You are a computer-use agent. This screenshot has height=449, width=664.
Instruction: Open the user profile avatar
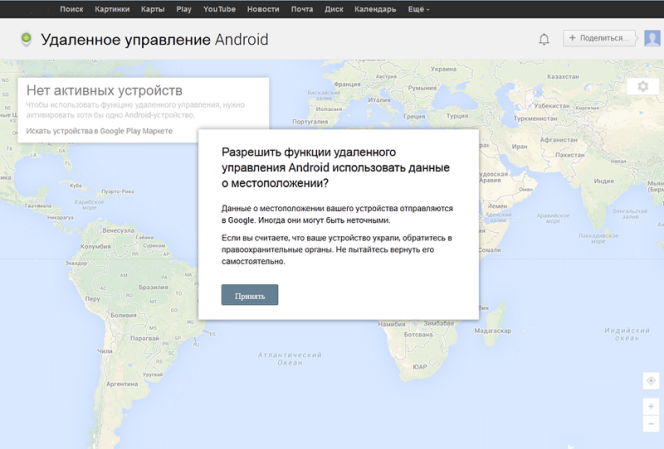click(x=652, y=38)
